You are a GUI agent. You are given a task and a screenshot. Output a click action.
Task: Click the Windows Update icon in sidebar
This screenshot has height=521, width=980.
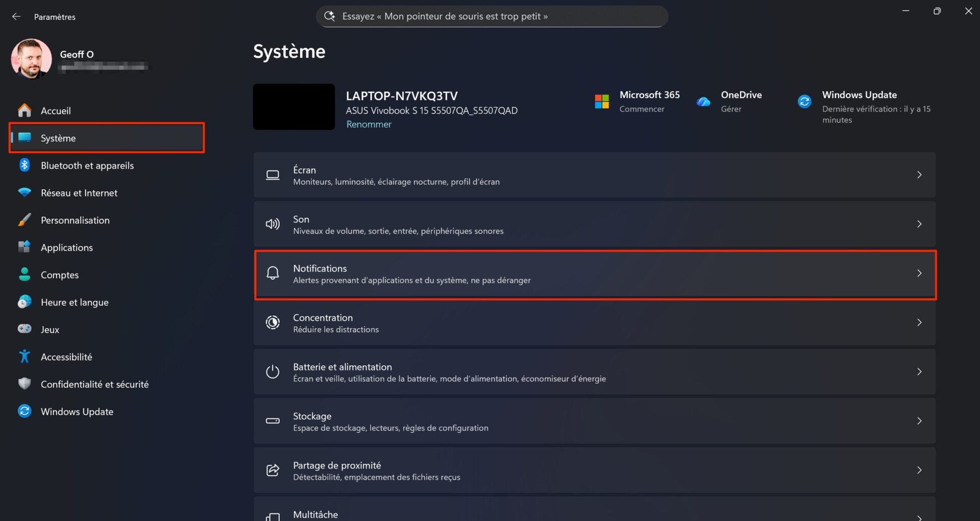24,411
